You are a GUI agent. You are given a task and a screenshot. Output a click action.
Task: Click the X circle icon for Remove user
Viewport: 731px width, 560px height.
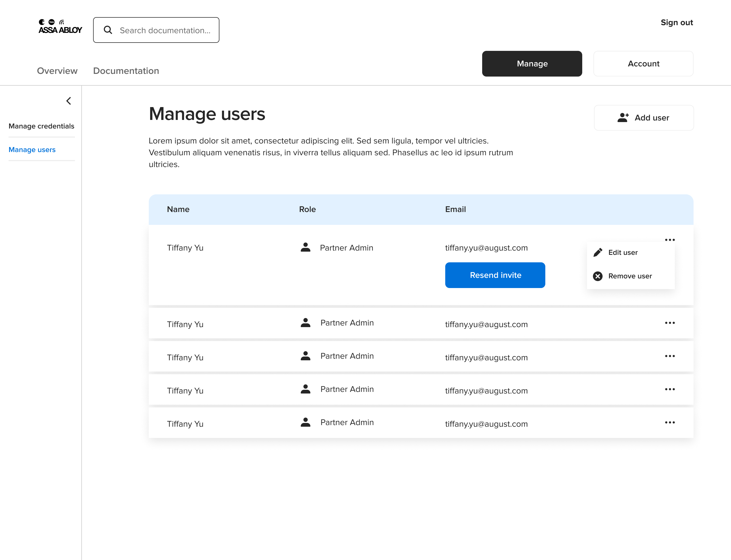coord(598,276)
